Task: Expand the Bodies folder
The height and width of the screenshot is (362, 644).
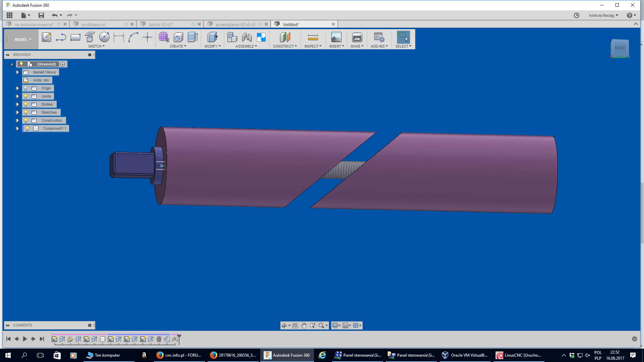Action: [17, 104]
